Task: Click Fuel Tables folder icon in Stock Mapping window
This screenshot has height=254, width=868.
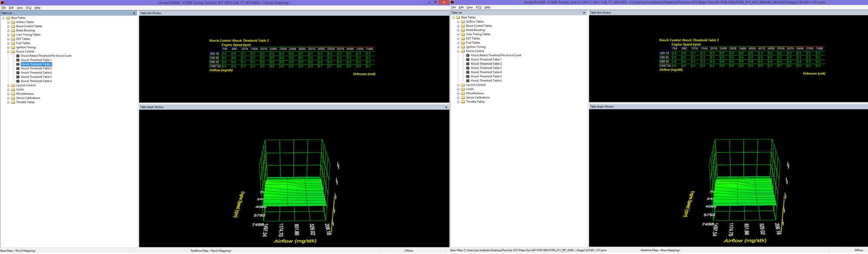Action: 13,43
